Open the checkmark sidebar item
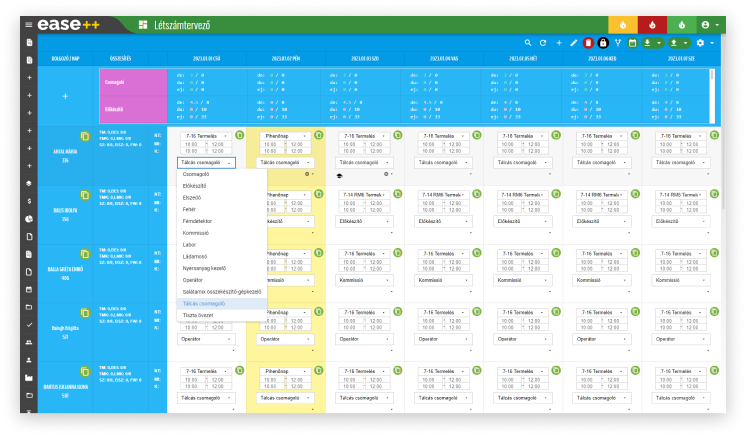This screenshot has height=438, width=746. (29, 325)
